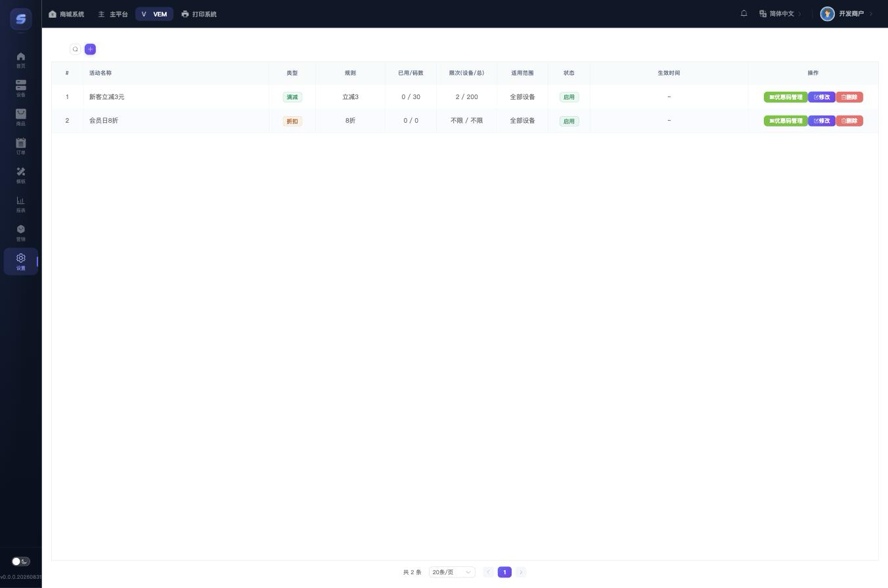Toggle the dark mode switch

[20, 561]
